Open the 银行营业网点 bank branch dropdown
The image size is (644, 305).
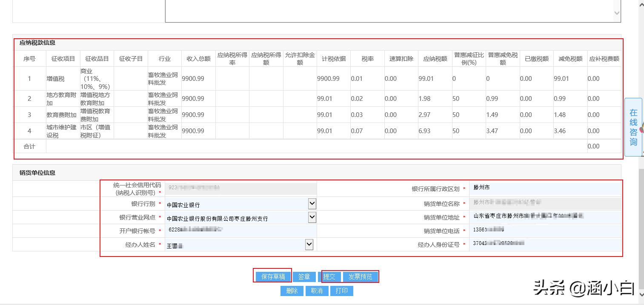[312, 217]
